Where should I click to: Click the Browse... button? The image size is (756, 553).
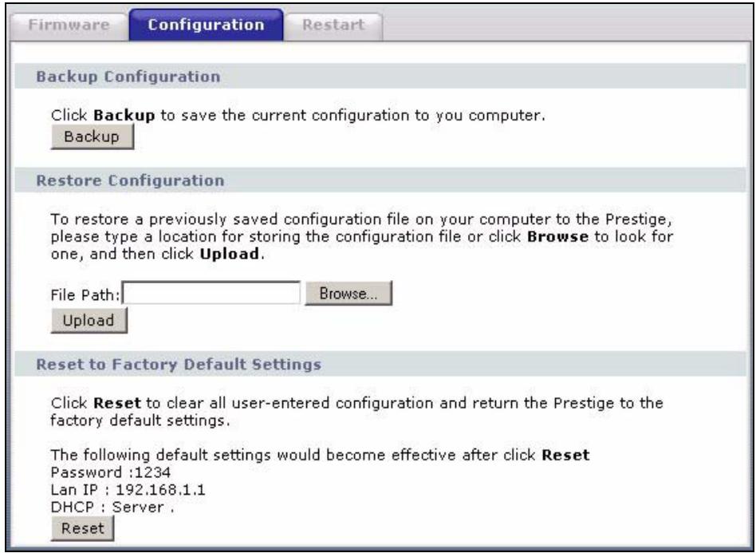tap(348, 294)
